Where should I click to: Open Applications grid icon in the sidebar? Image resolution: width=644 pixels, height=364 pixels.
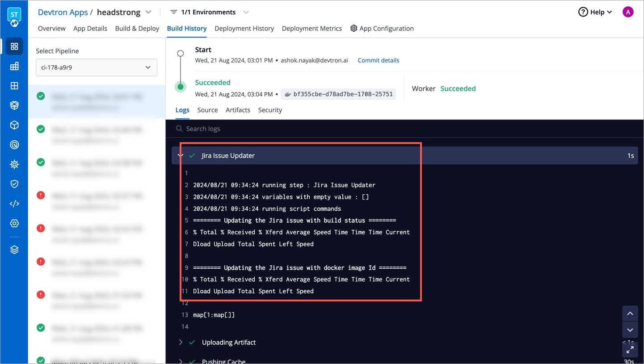pyautogui.click(x=14, y=47)
